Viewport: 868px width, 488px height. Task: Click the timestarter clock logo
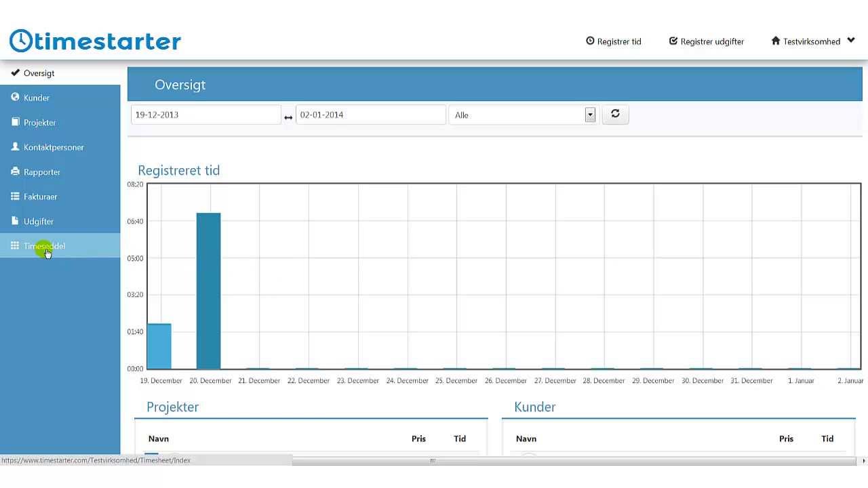tap(21, 41)
